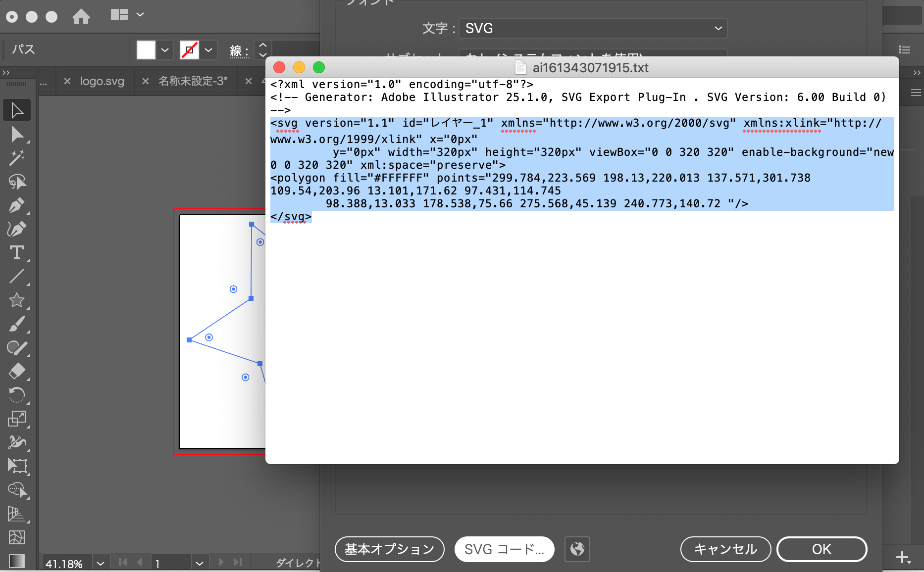Adjust the stroke weight stepper arrows
The width and height of the screenshot is (924, 572).
(x=263, y=50)
